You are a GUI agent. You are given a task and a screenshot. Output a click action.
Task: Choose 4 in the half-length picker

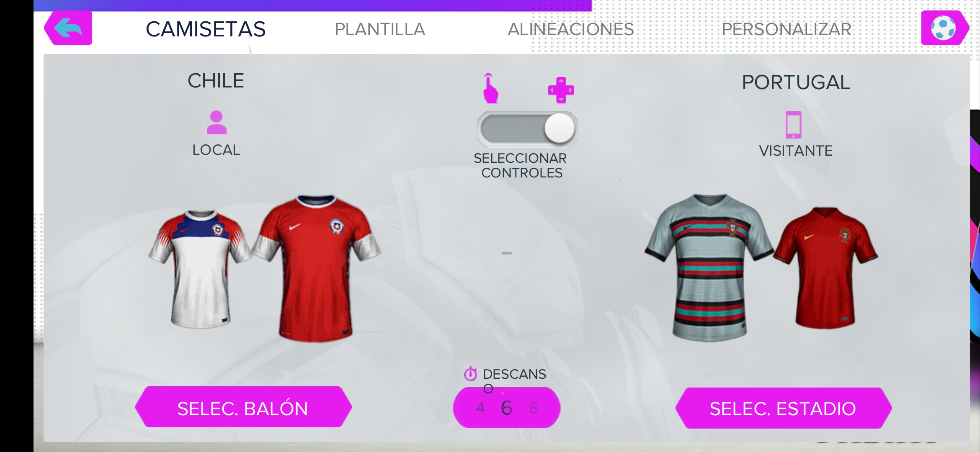pyautogui.click(x=480, y=408)
